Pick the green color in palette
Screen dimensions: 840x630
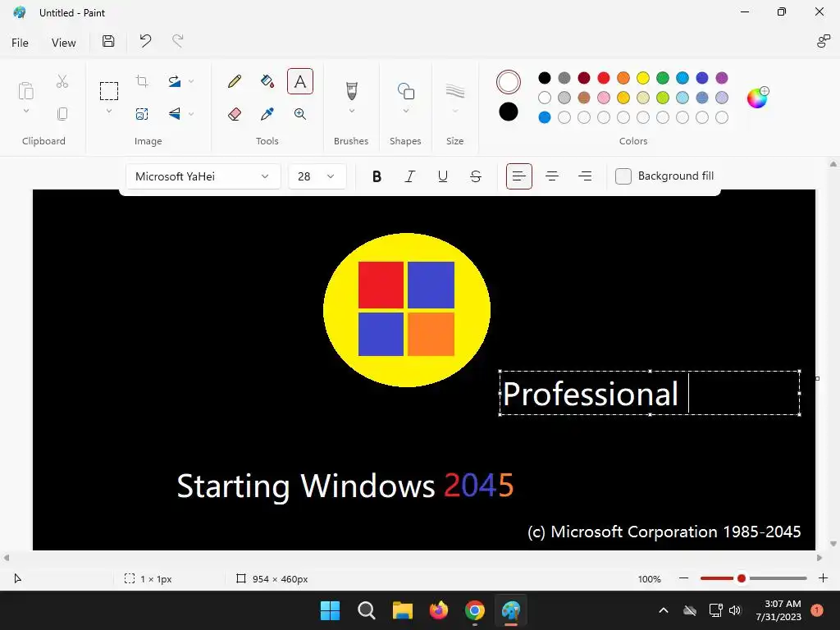[x=663, y=78]
